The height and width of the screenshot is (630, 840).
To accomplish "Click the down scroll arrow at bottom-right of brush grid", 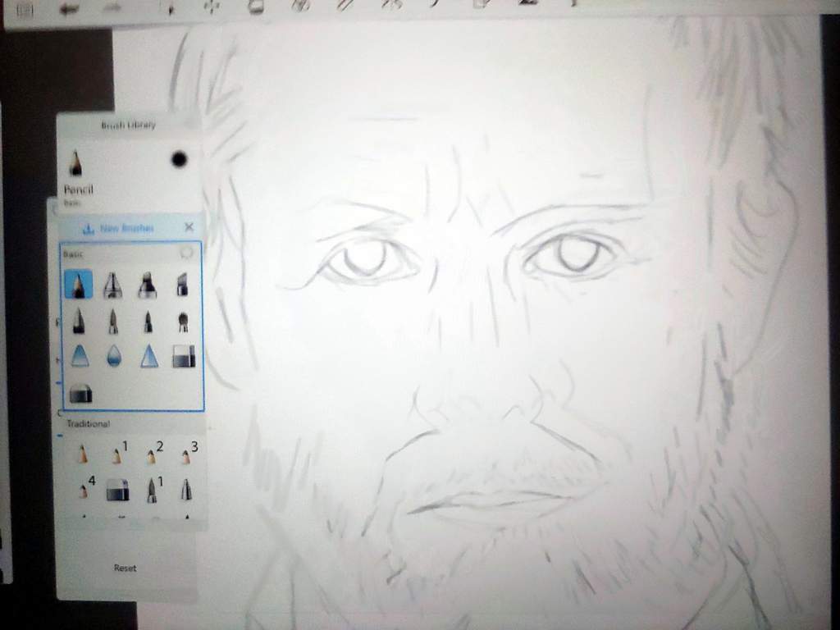I will [x=186, y=517].
